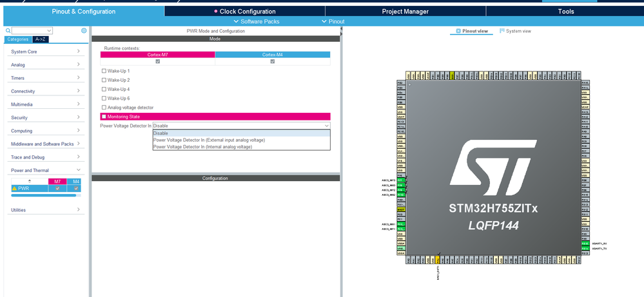Expand Middleware and Software Packs category

tap(46, 144)
